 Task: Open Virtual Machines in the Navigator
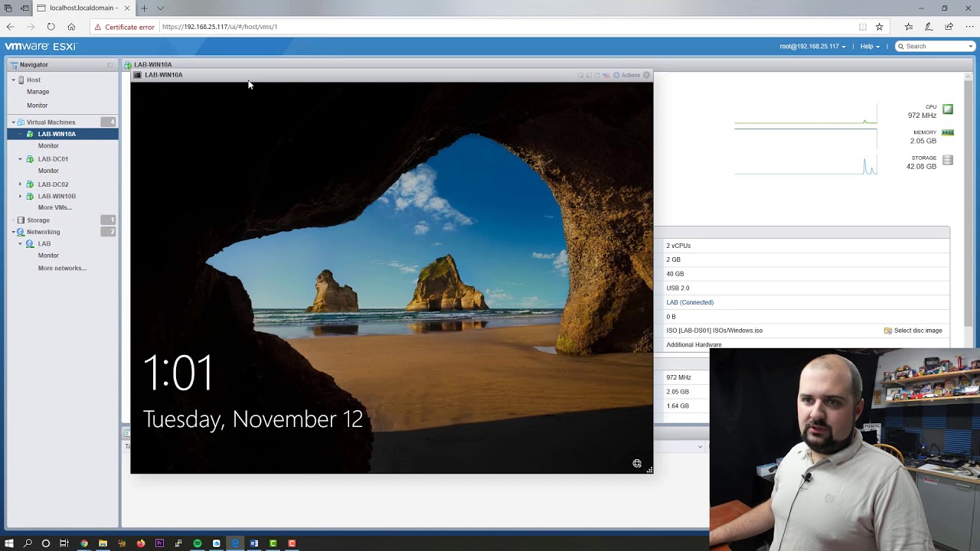(51, 122)
